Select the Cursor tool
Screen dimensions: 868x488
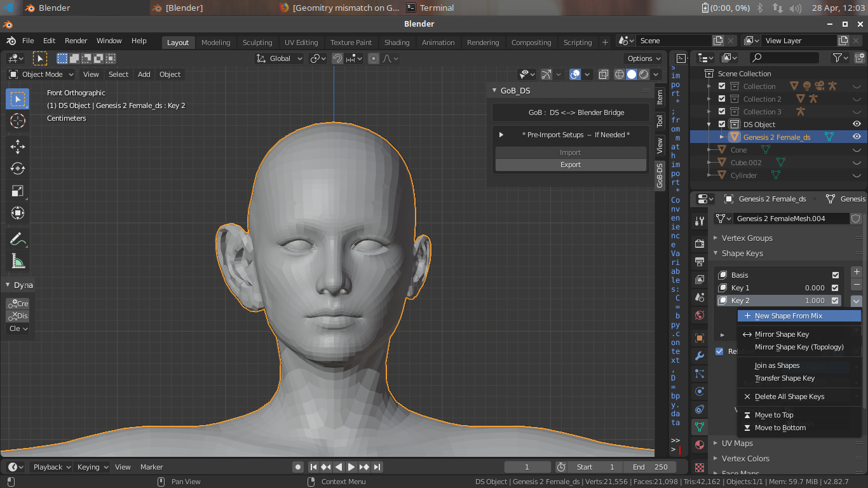click(18, 121)
